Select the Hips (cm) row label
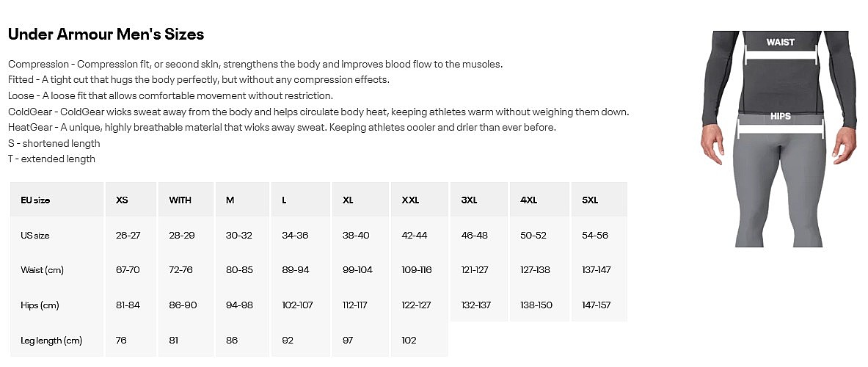This screenshot has width=868, height=367. pos(40,305)
